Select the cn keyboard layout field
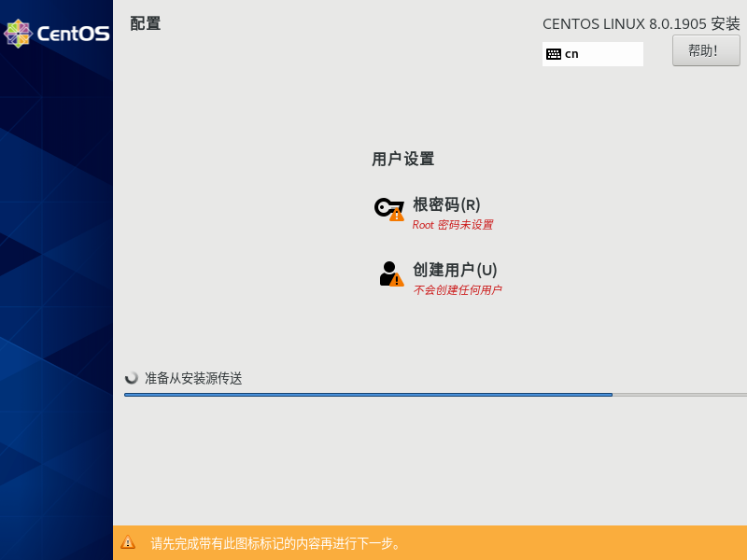Viewport: 747px width, 560px height. click(x=593, y=54)
